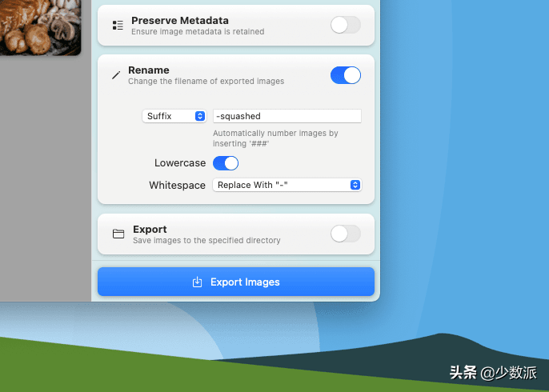Image resolution: width=549 pixels, height=392 pixels.
Task: Click 'Ensure image metadata is retained' text
Action: pyautogui.click(x=198, y=31)
